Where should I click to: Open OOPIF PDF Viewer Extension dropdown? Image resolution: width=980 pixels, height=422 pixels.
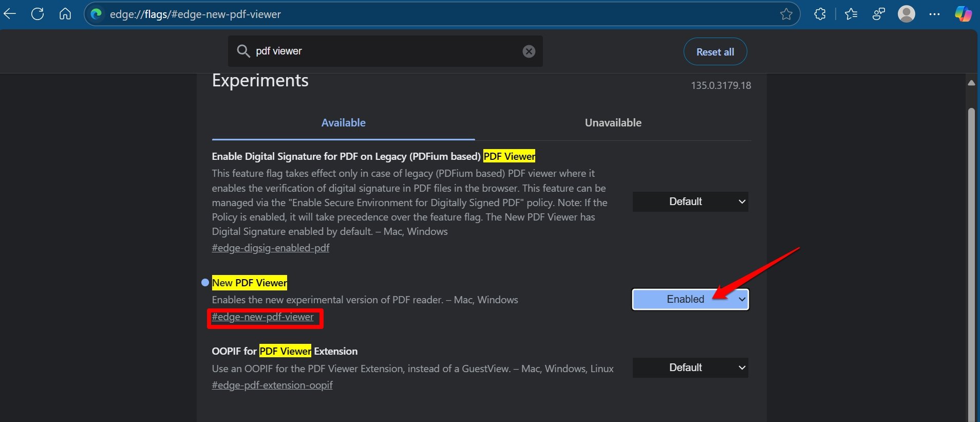[690, 368]
